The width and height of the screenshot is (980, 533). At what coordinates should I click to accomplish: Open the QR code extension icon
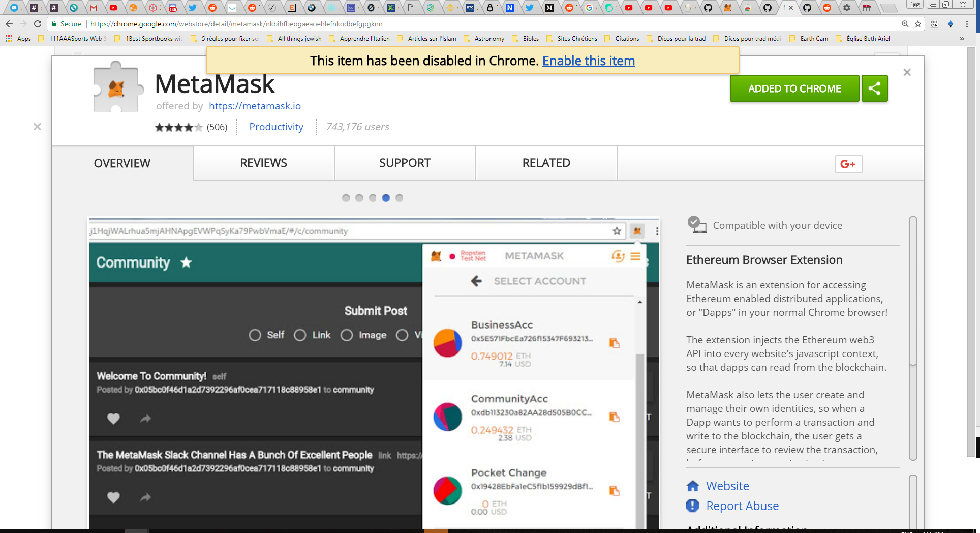click(934, 24)
